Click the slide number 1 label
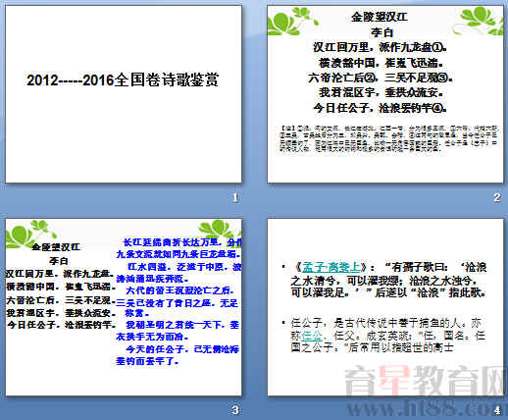 (x=235, y=197)
